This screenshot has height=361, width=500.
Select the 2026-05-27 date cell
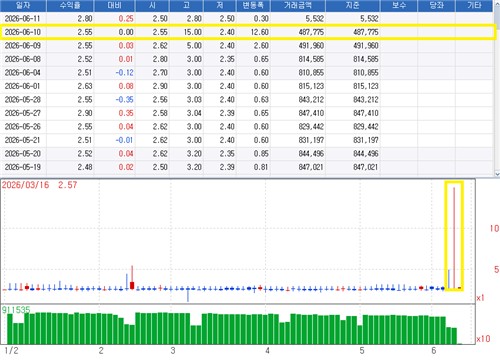(x=23, y=113)
